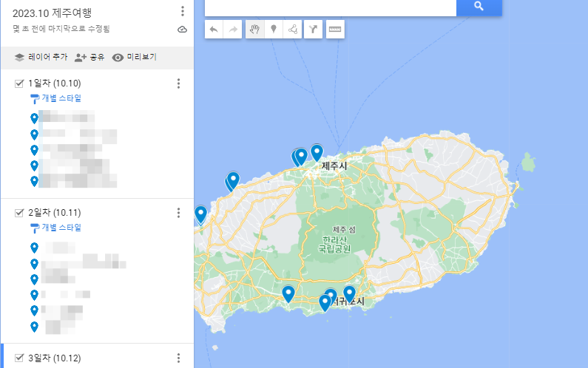Open layer options for 2일차 (10.11)
This screenshot has height=368, width=588.
[178, 213]
